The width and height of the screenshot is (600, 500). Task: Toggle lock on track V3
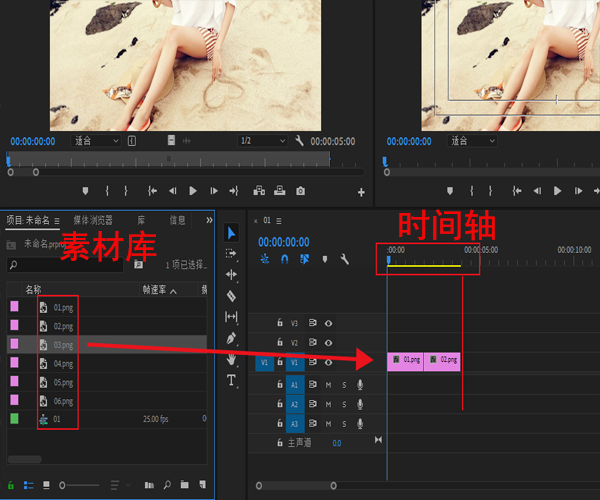click(x=280, y=323)
